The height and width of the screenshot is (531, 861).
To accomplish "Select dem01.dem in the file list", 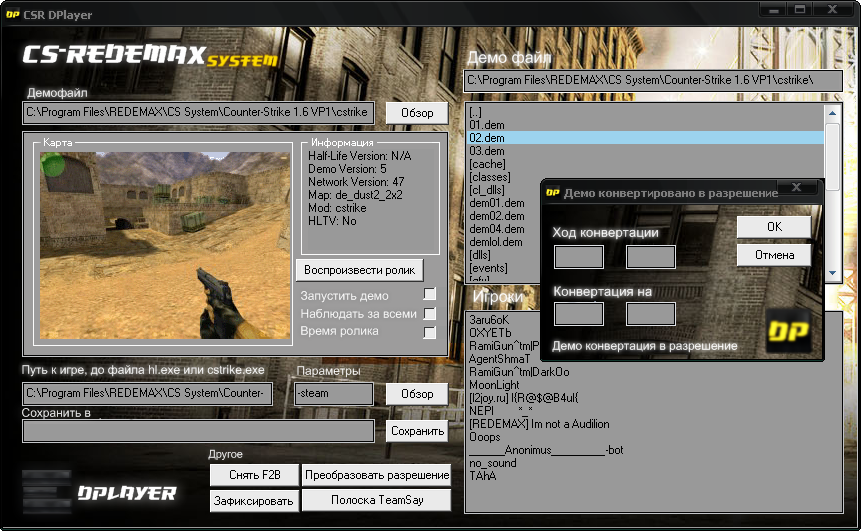I will tap(496, 203).
